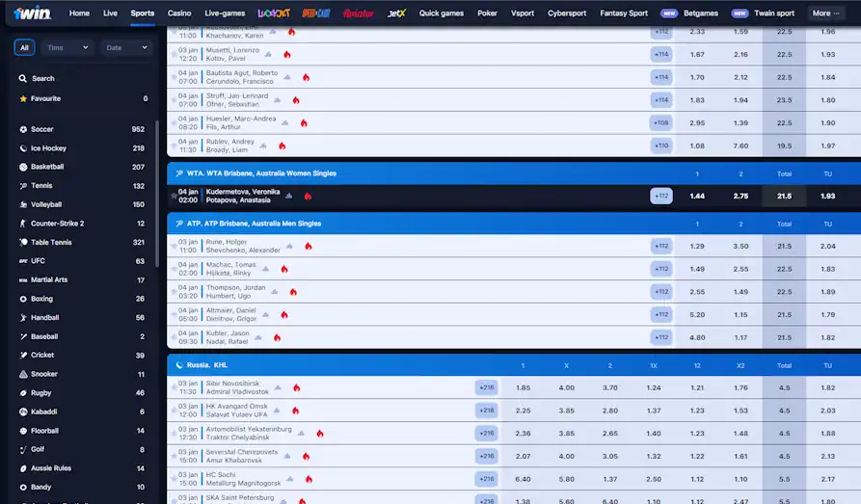The width and height of the screenshot is (861, 504).
Task: Click the Favourite star icon in sidebar
Action: pyautogui.click(x=23, y=99)
